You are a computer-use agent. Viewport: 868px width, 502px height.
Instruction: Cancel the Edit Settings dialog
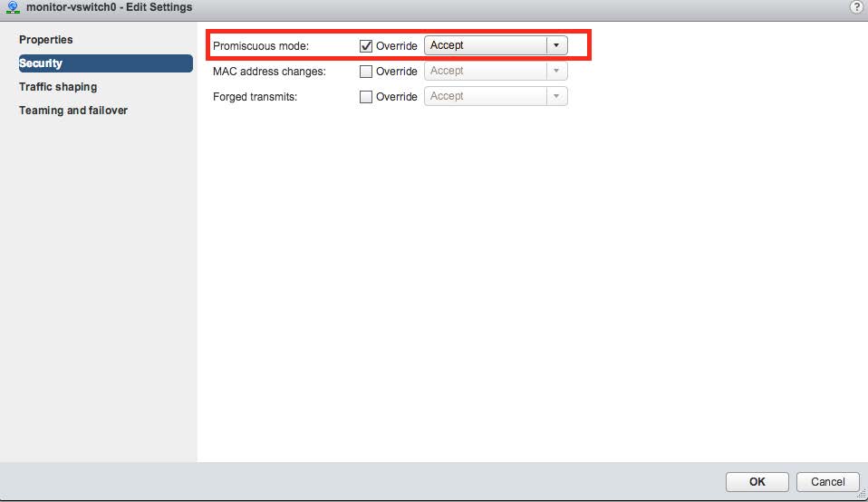pos(827,482)
